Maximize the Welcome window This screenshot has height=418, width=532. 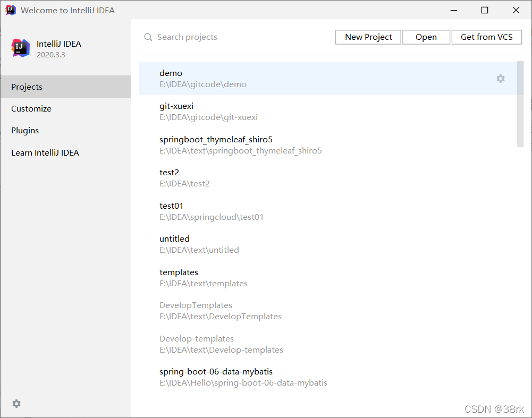click(485, 10)
